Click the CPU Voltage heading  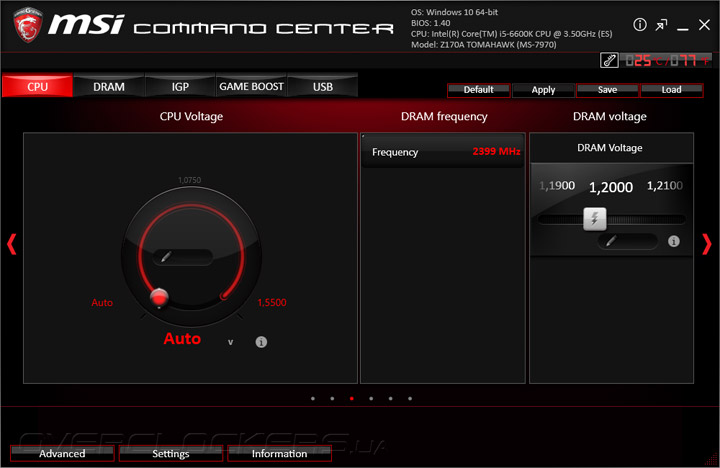[191, 117]
